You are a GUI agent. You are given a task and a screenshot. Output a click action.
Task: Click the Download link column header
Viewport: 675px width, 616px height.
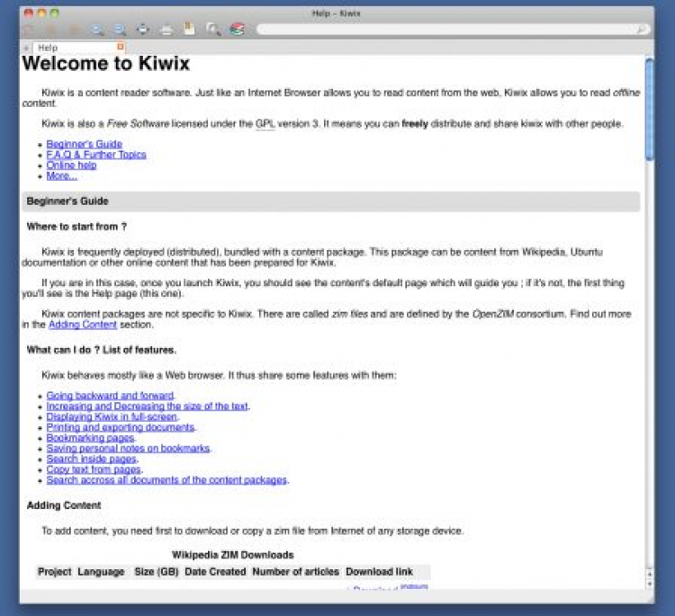pos(379,572)
